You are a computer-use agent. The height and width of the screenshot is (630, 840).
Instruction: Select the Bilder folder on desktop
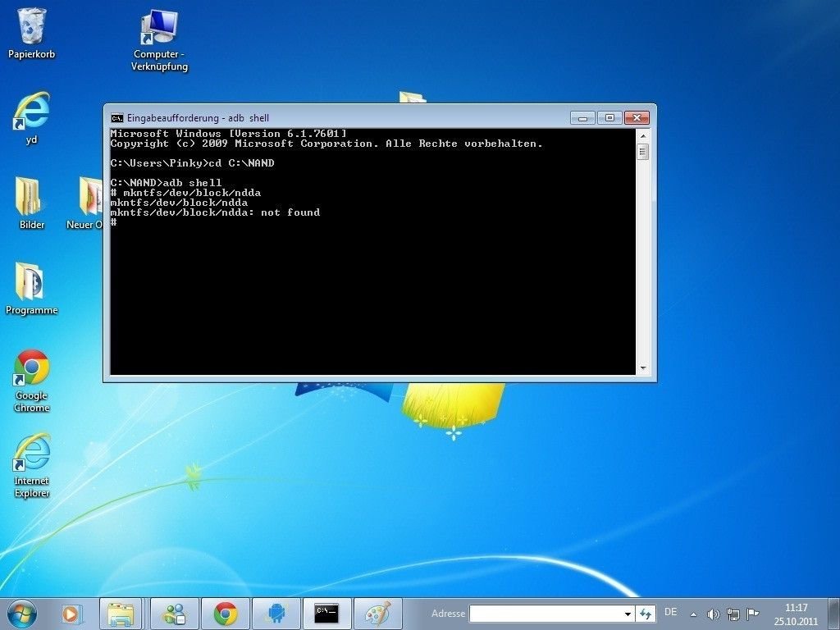tap(32, 203)
